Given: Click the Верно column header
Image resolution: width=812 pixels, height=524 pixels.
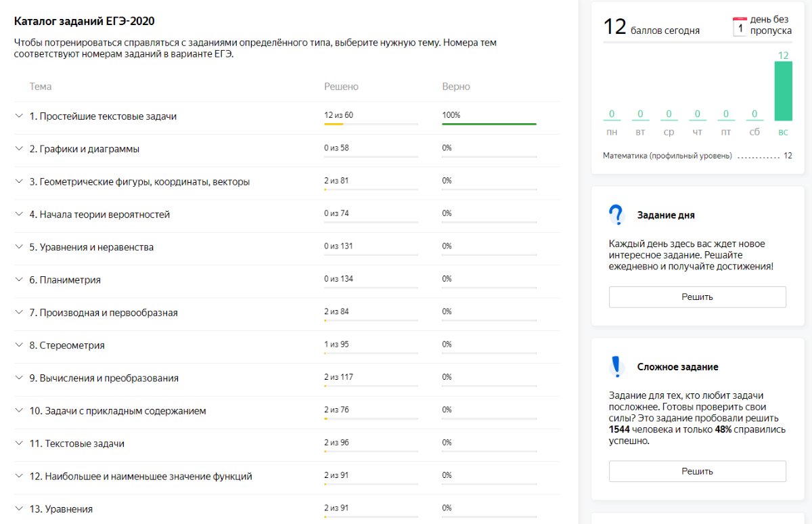Looking at the screenshot, I should point(455,87).
